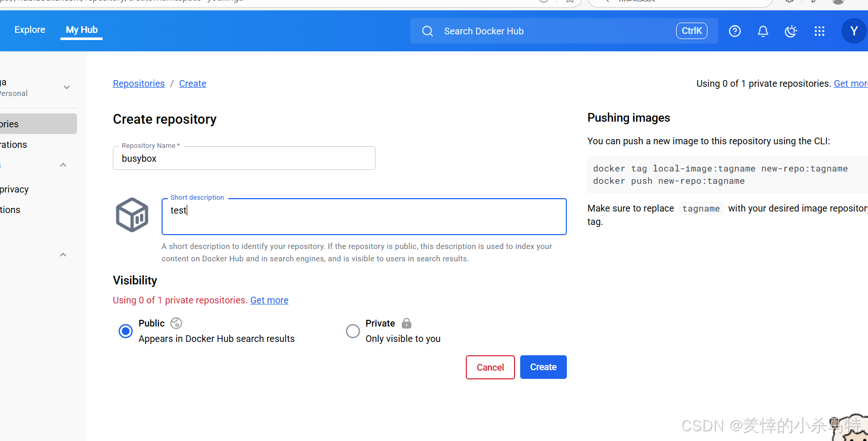The image size is (868, 441).
Task: Follow the Create breadcrumb link
Action: (192, 84)
